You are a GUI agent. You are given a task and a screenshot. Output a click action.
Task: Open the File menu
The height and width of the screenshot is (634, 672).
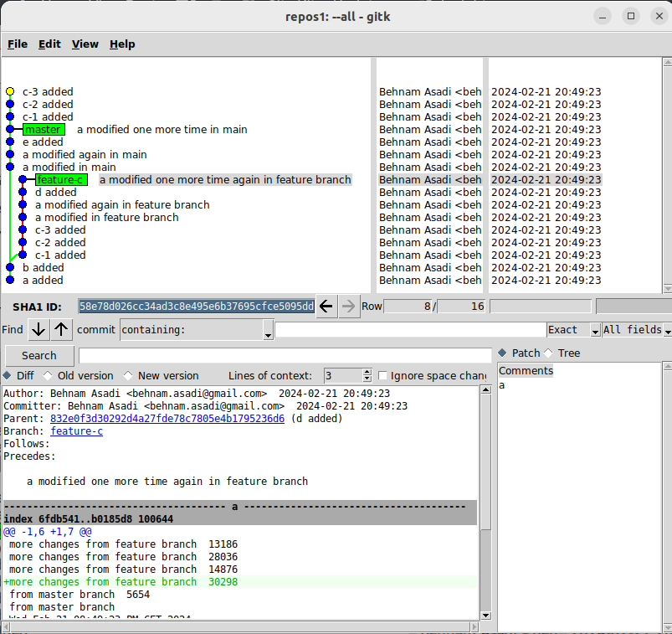tap(18, 44)
